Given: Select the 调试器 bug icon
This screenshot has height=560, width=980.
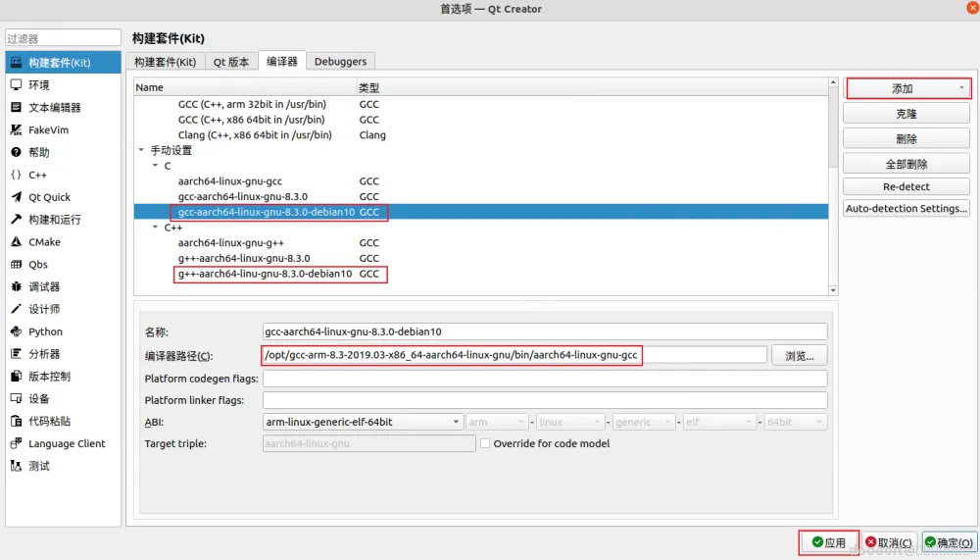Looking at the screenshot, I should coord(17,286).
